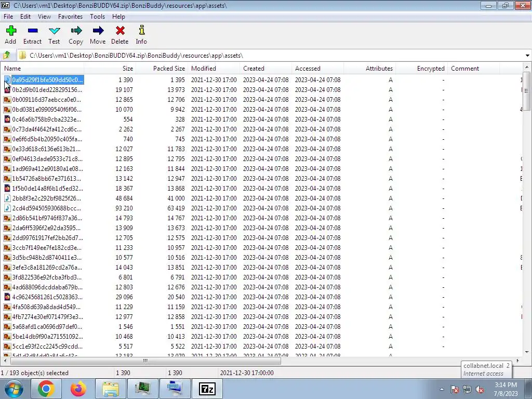Click icon of 4c96245681261c5028363... file
This screenshot has height=399, width=532.
click(x=7, y=297)
